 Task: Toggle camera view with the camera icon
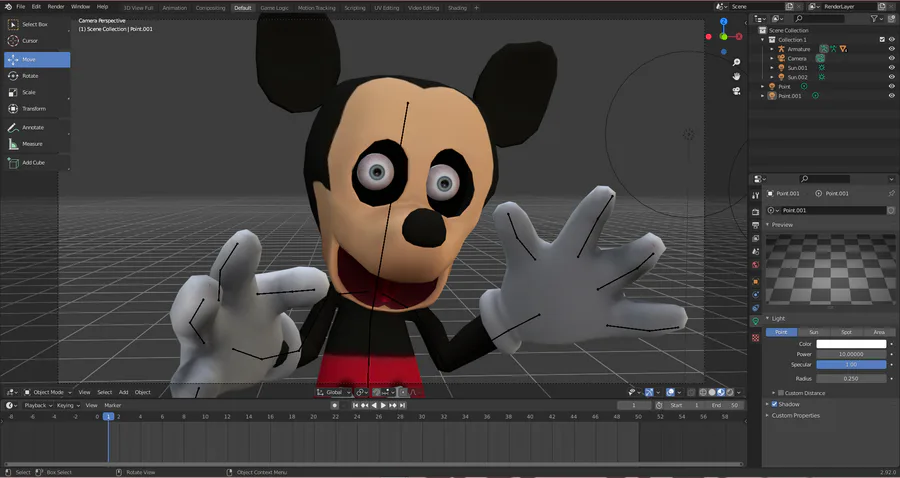tap(736, 91)
